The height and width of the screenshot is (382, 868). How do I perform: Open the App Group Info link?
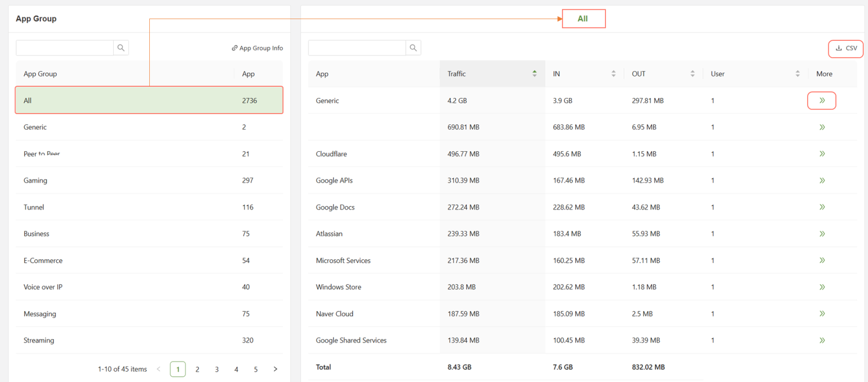click(257, 48)
